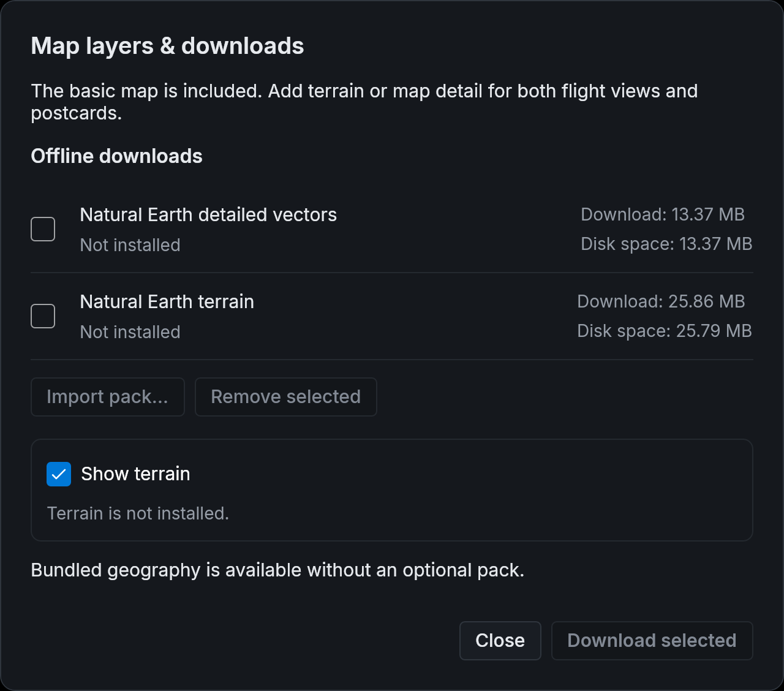Click the Show terrain label text

(x=136, y=474)
